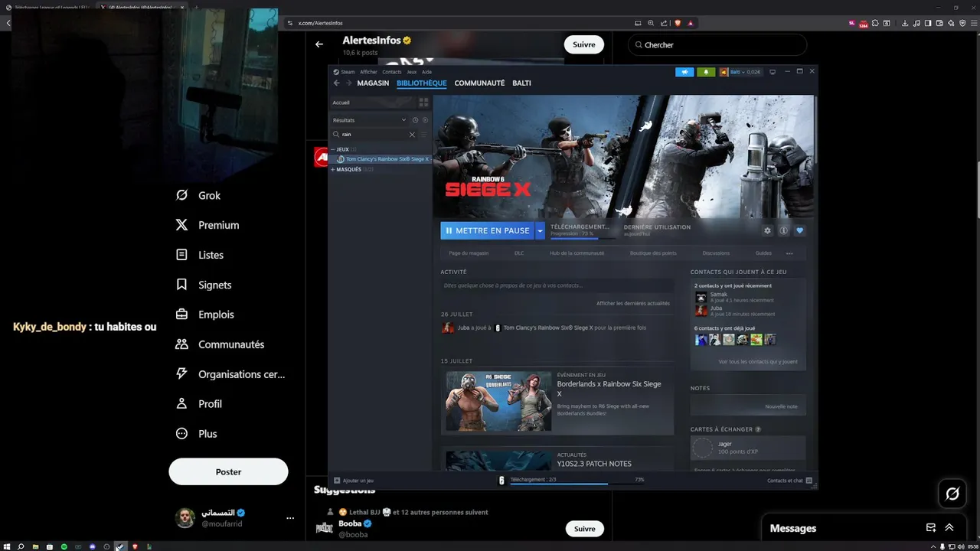The width and height of the screenshot is (980, 551).
Task: Open the browser hamburger menu
Action: coord(973,23)
